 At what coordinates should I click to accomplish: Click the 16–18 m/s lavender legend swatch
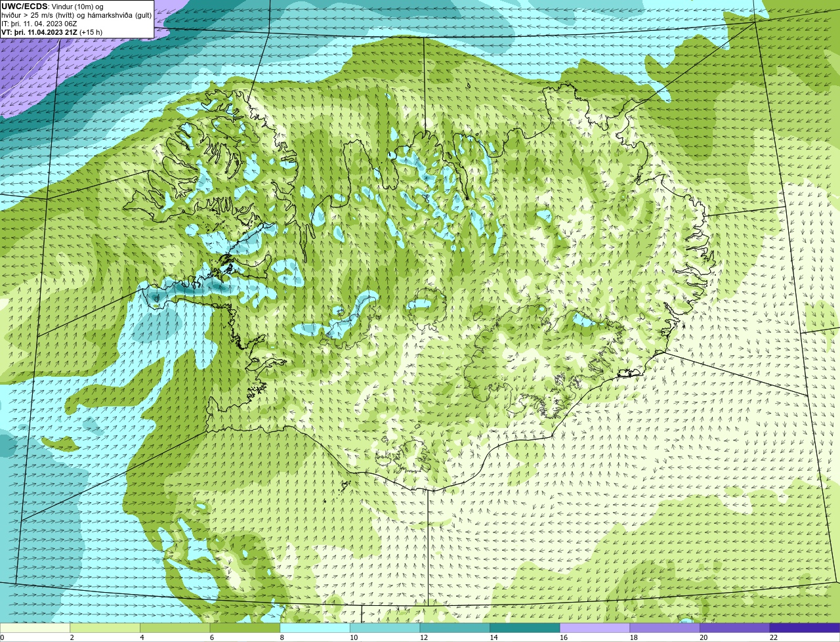[x=595, y=628]
